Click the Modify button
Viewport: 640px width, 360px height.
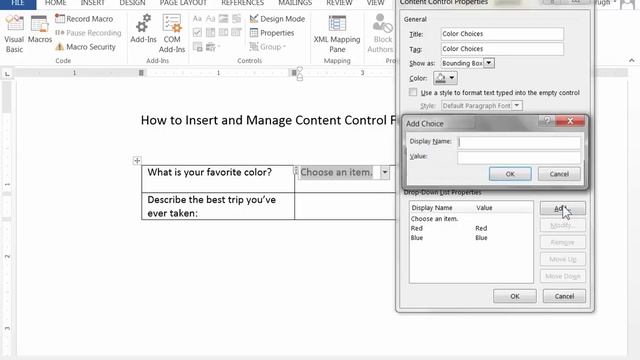point(562,225)
